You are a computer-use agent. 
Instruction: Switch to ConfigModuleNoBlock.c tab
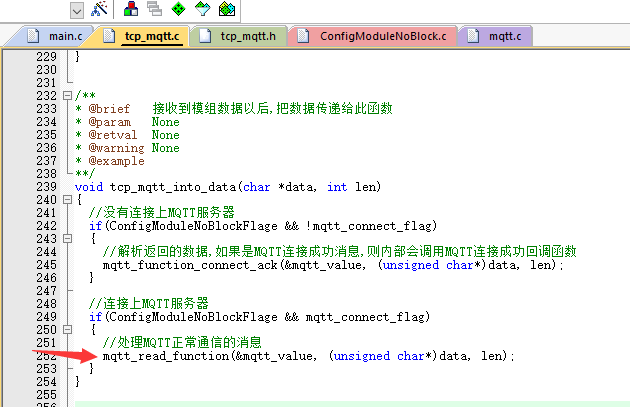(x=373, y=36)
